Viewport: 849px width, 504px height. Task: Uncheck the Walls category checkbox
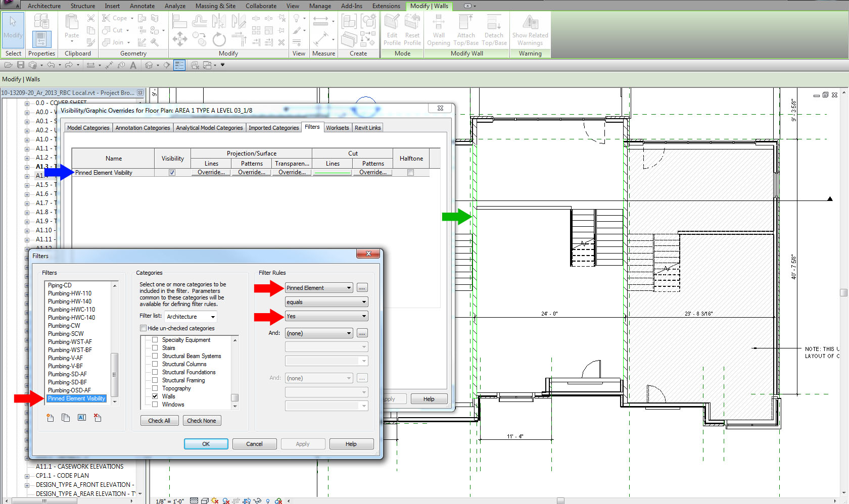pyautogui.click(x=155, y=396)
